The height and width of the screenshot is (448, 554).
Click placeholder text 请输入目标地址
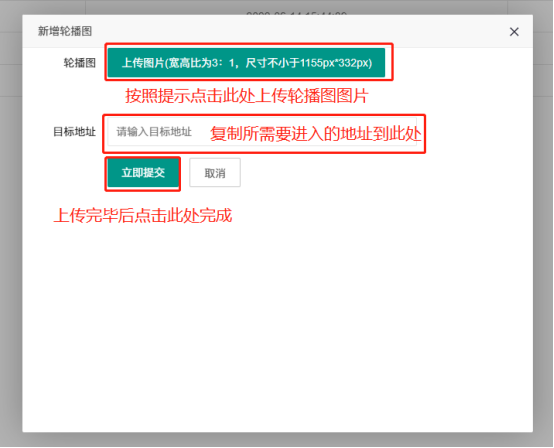point(154,132)
